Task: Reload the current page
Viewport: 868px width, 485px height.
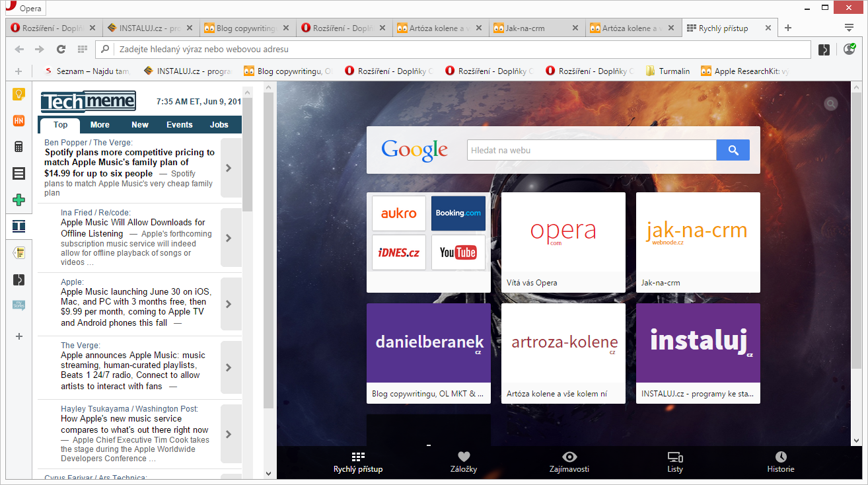Action: pos(61,50)
